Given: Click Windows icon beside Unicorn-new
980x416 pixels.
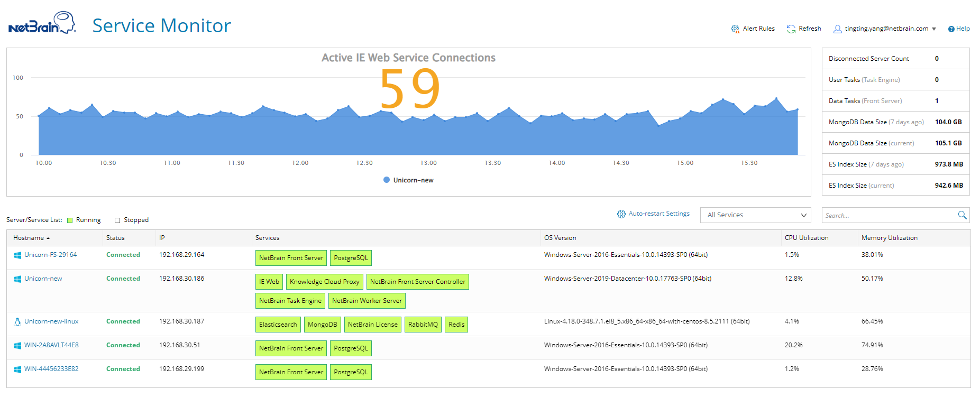Looking at the screenshot, I should click(x=17, y=279).
